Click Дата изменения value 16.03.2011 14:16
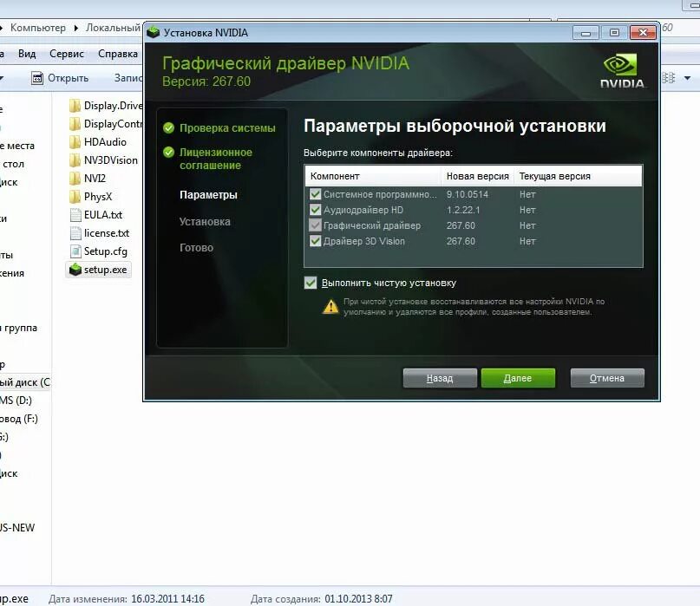 tap(168, 599)
